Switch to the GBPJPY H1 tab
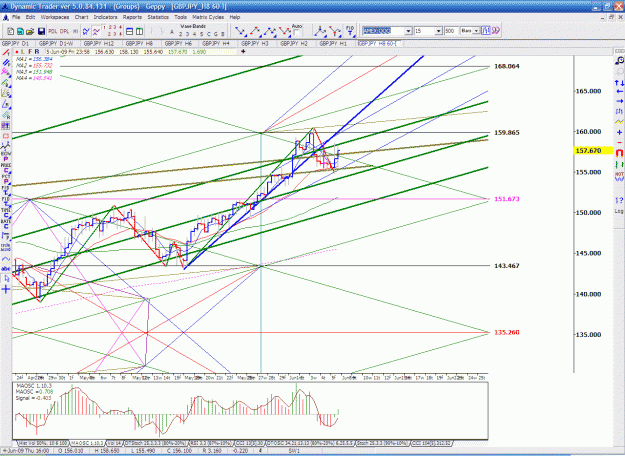This screenshot has height=456, width=625. pyautogui.click(x=333, y=43)
